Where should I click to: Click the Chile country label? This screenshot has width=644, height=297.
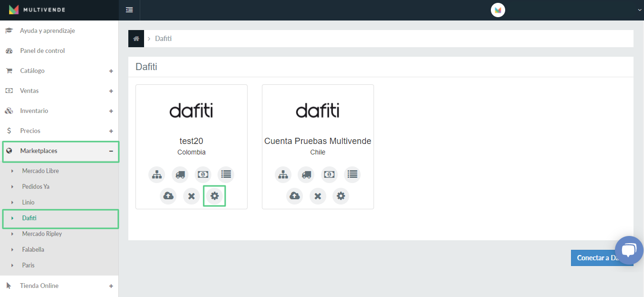[x=318, y=152]
